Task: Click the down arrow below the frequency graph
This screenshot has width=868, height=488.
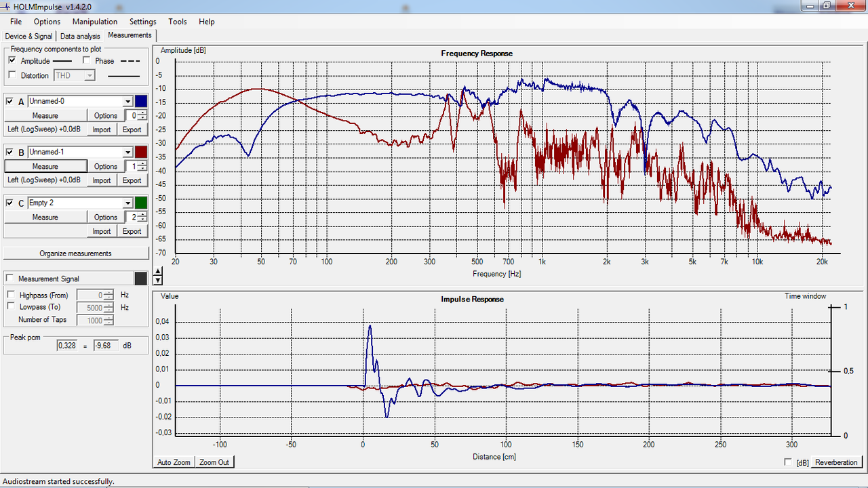Action: coord(158,280)
